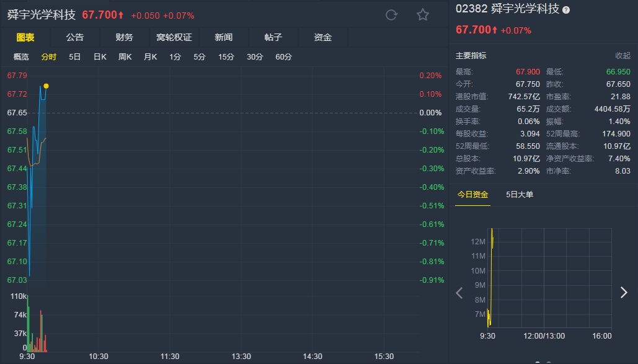Viewport: 638px width, 364px height.
Task: Go to previous chart with left arrow
Action: point(459,293)
